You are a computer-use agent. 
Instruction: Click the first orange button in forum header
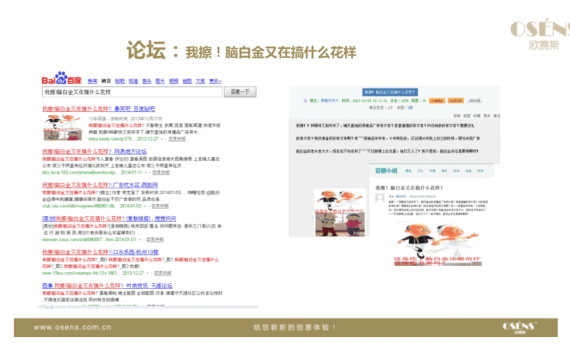(x=437, y=100)
